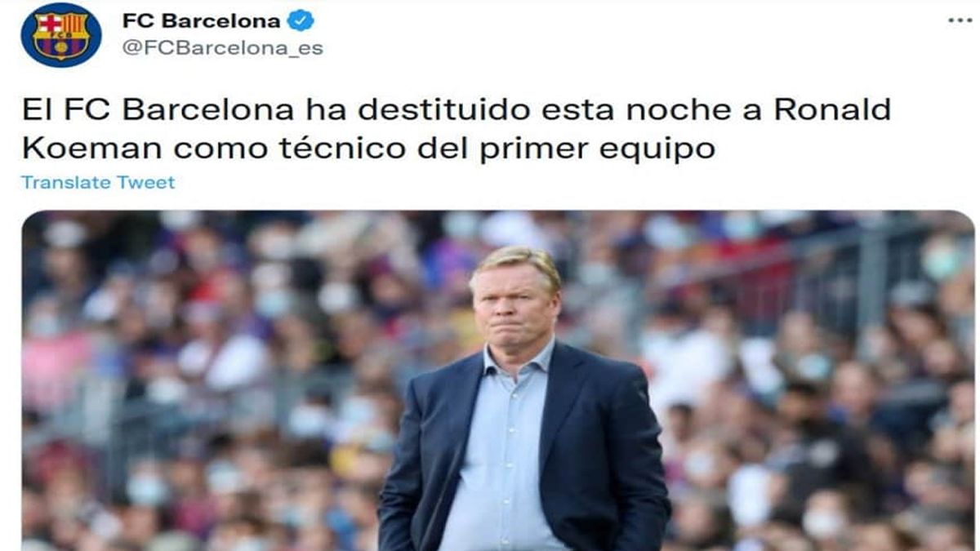Click the blue verified checkmark badge
This screenshot has width=980, height=551.
pos(301,20)
